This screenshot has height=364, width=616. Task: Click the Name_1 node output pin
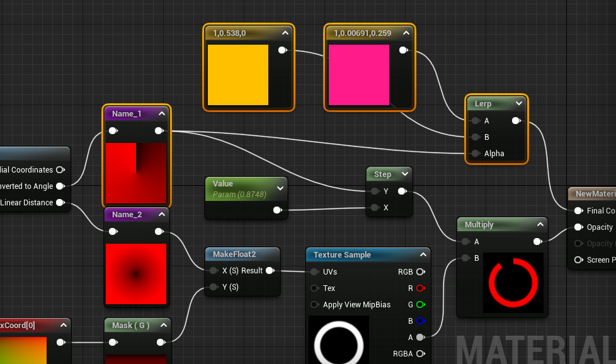click(x=159, y=130)
